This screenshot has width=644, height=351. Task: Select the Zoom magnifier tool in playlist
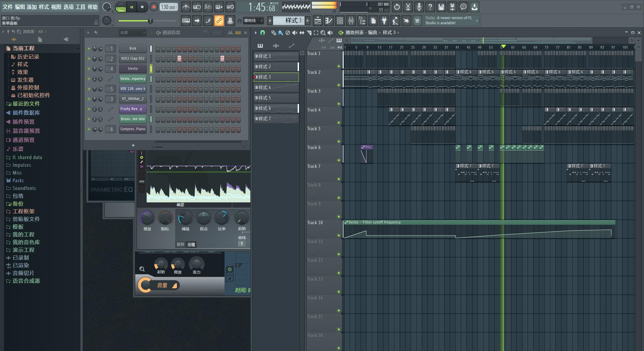tap(323, 33)
